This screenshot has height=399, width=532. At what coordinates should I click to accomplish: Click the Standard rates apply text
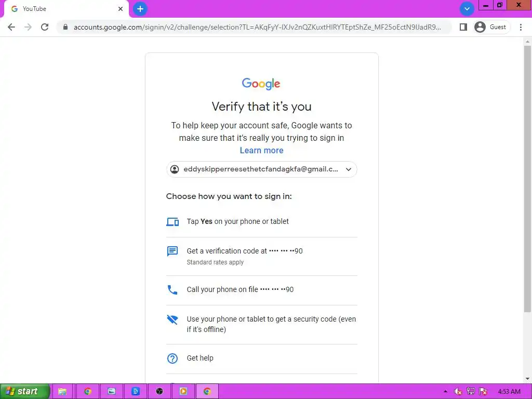tap(215, 262)
